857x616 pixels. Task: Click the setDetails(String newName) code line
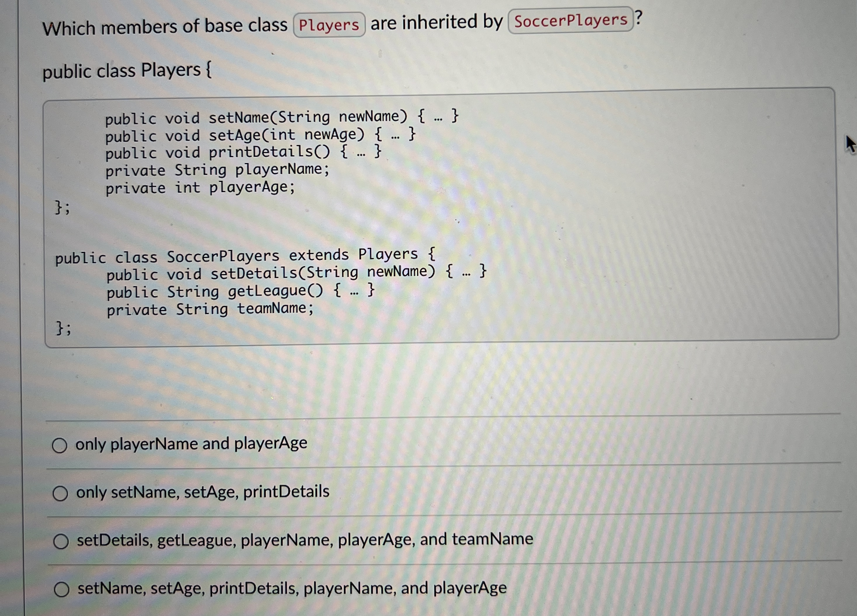(x=296, y=273)
